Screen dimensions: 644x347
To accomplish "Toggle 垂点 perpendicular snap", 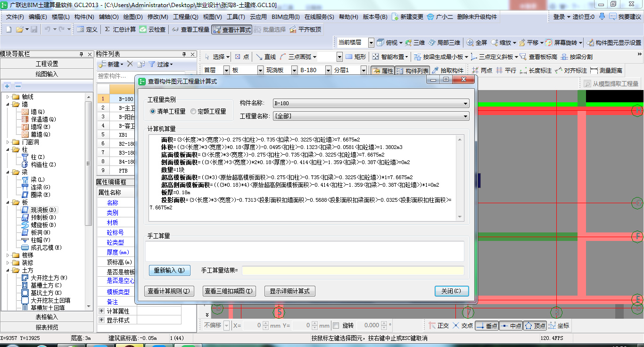I will coord(487,325).
